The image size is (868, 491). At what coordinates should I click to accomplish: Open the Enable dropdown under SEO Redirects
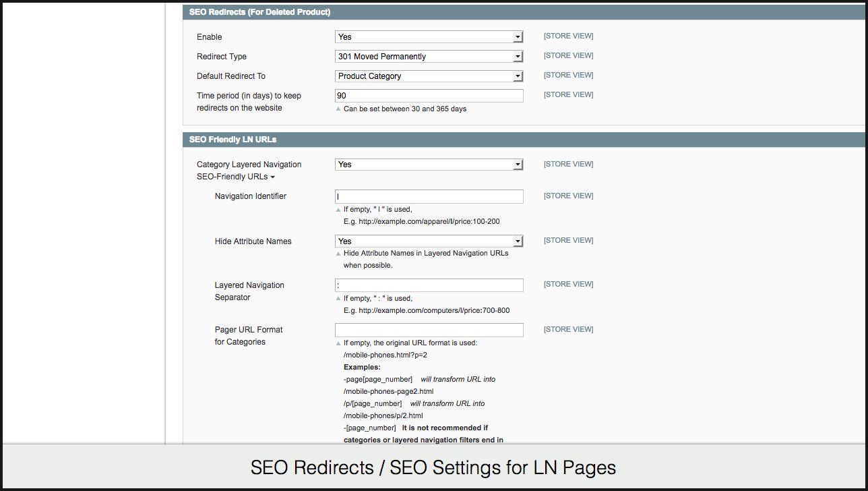(x=429, y=37)
